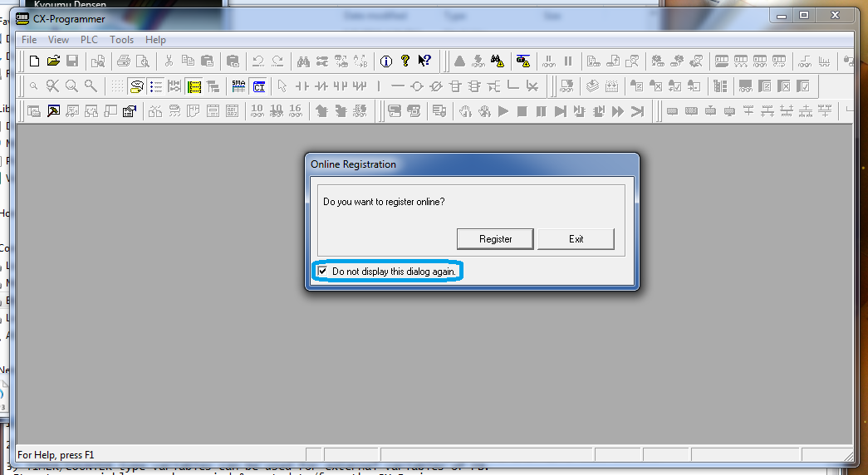The image size is (868, 475).
Task: Click 'Do you want to register online?' text
Action: (384, 202)
